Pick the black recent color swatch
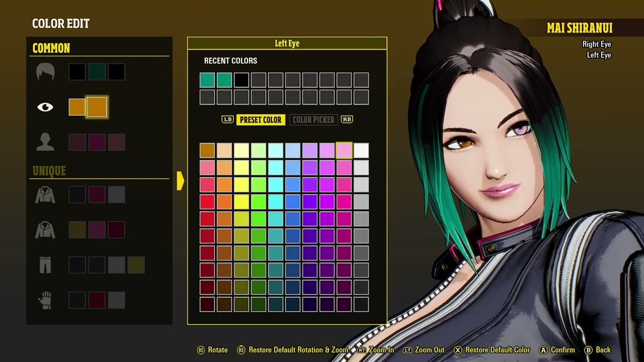The image size is (644, 362). pyautogui.click(x=242, y=80)
